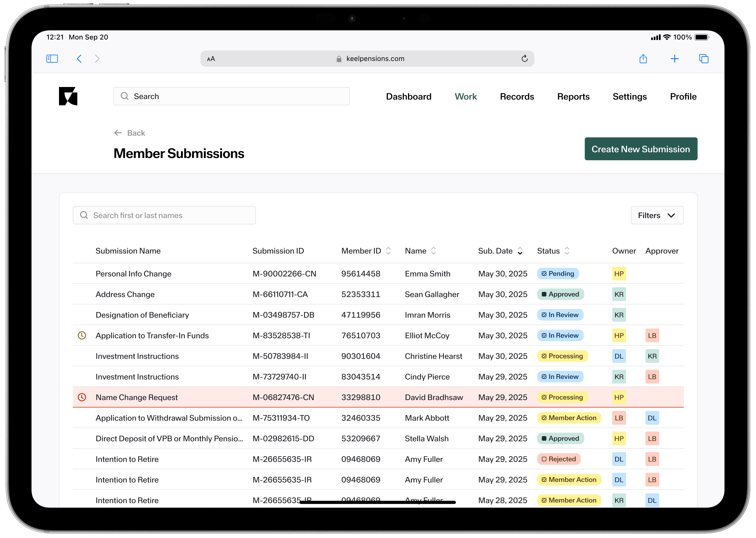The width and height of the screenshot is (756, 538).
Task: Toggle Sub. Date sort order
Action: point(520,251)
